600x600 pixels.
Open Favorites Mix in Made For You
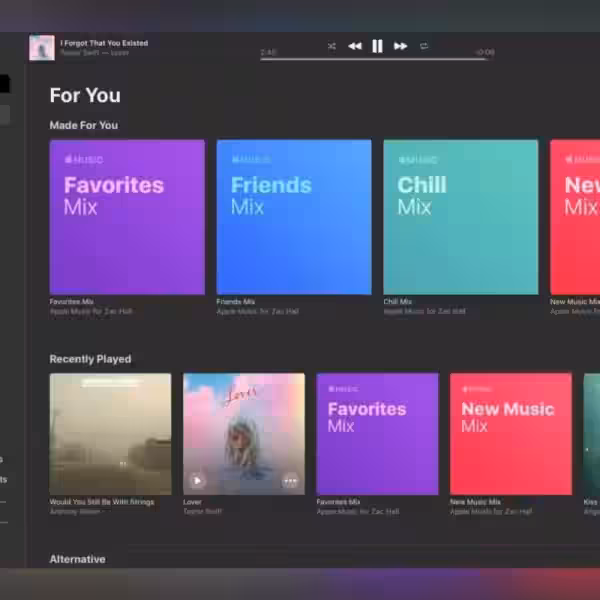coord(127,217)
